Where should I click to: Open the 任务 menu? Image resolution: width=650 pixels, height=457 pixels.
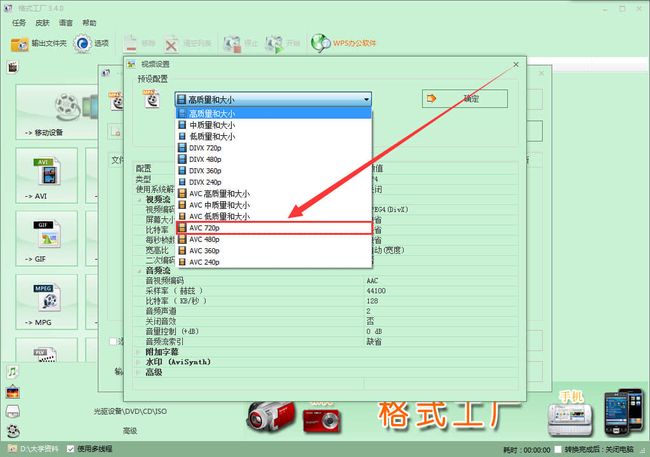pos(19,23)
